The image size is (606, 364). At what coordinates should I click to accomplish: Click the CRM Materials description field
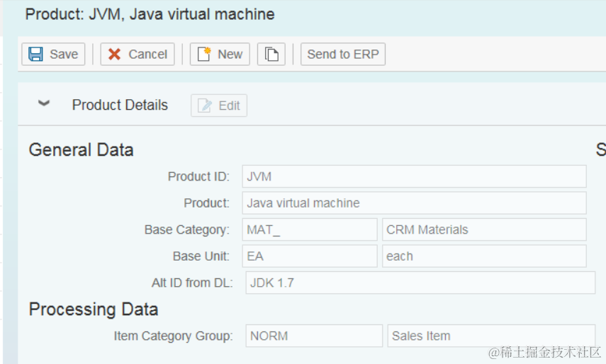point(484,229)
